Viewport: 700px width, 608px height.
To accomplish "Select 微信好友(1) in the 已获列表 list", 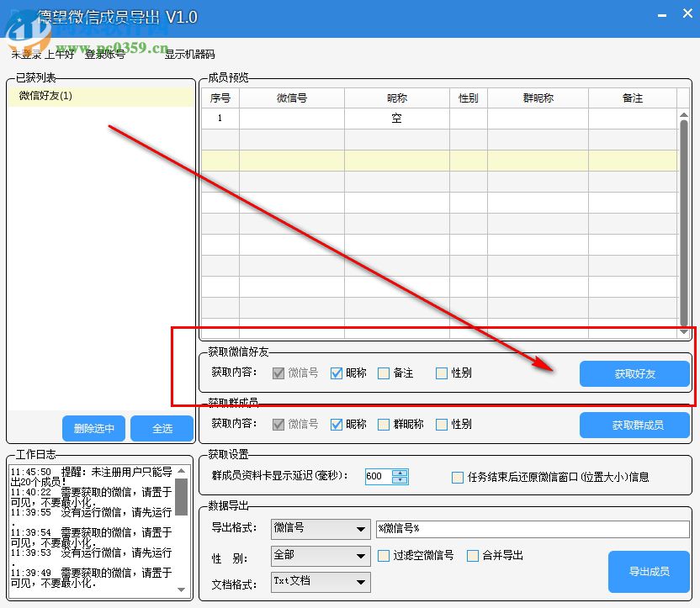I will 46,96.
